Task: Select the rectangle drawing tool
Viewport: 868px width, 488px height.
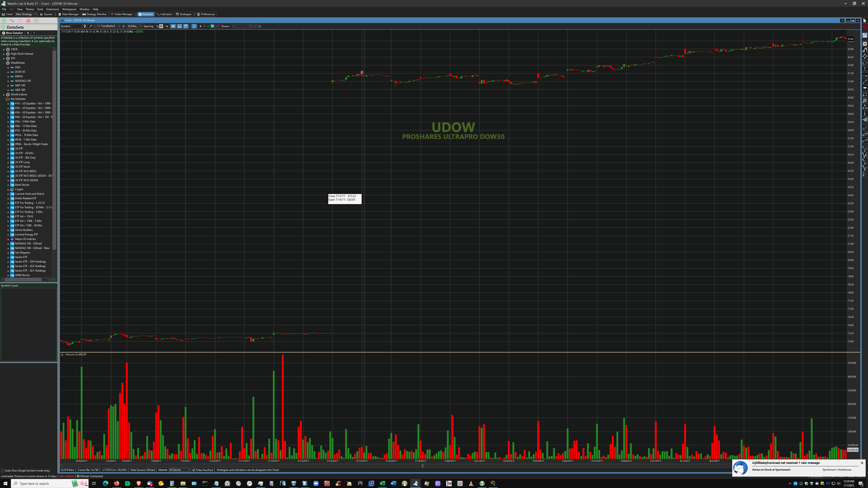Action: click(865, 94)
